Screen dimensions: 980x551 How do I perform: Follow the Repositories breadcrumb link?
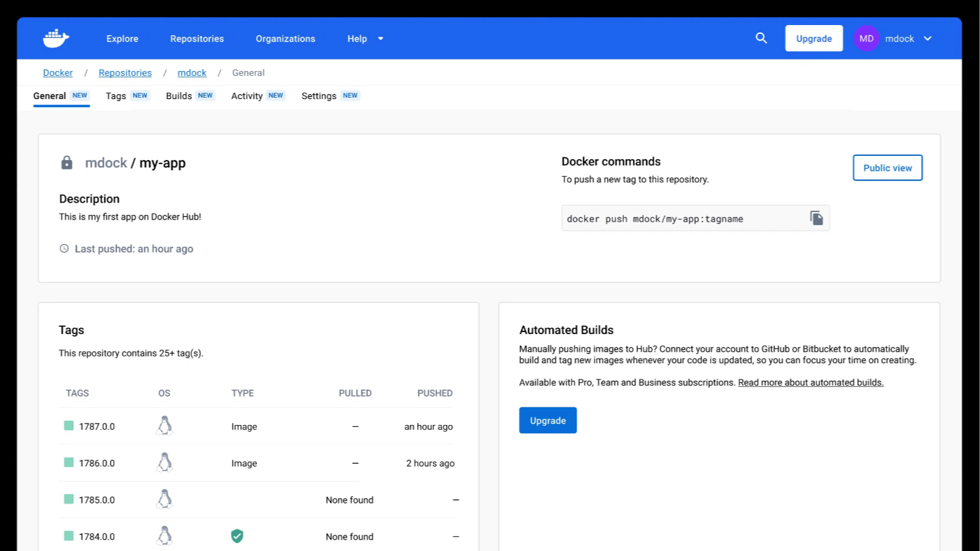click(125, 73)
